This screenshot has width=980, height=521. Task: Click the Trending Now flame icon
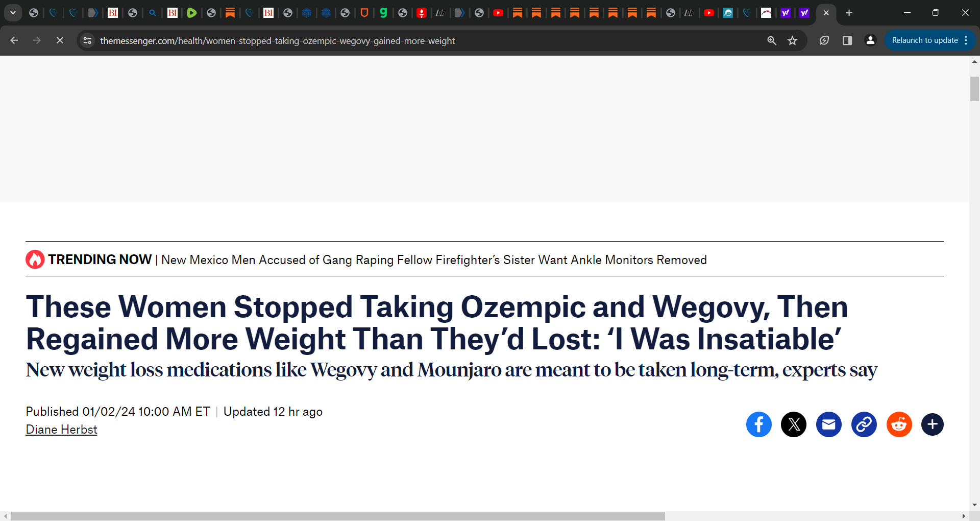35,259
